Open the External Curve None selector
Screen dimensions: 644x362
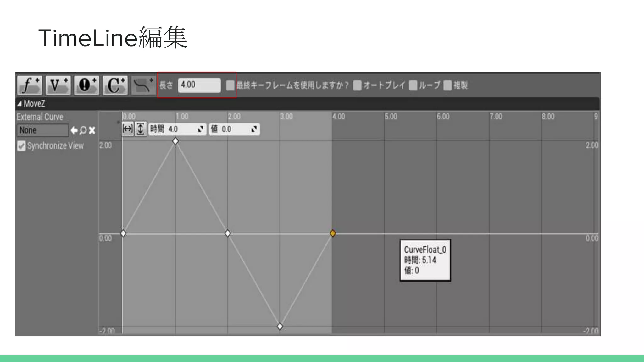42,130
